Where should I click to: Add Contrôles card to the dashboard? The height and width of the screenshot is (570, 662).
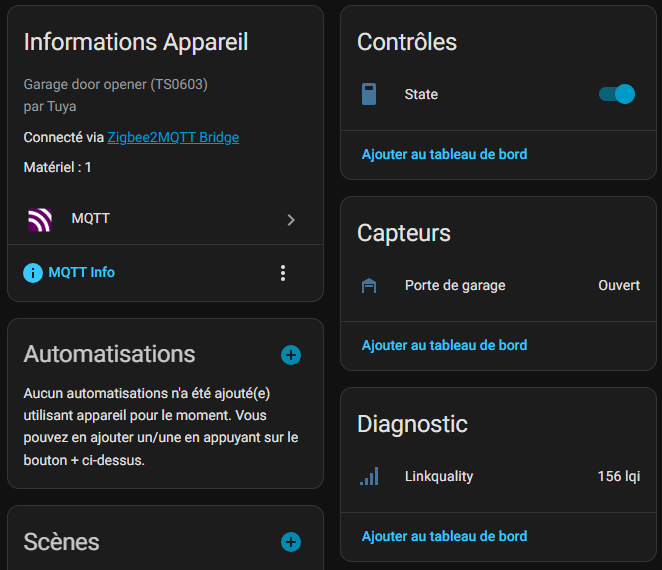coord(444,154)
